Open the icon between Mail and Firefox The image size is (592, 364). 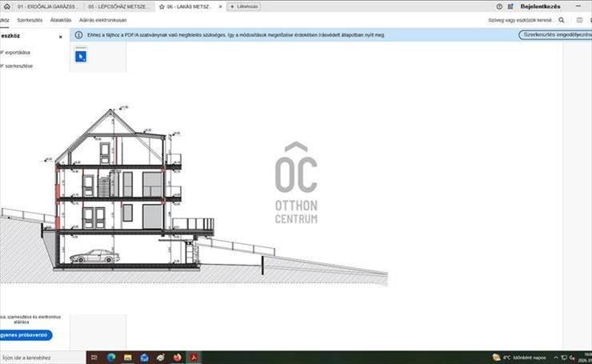point(161,358)
